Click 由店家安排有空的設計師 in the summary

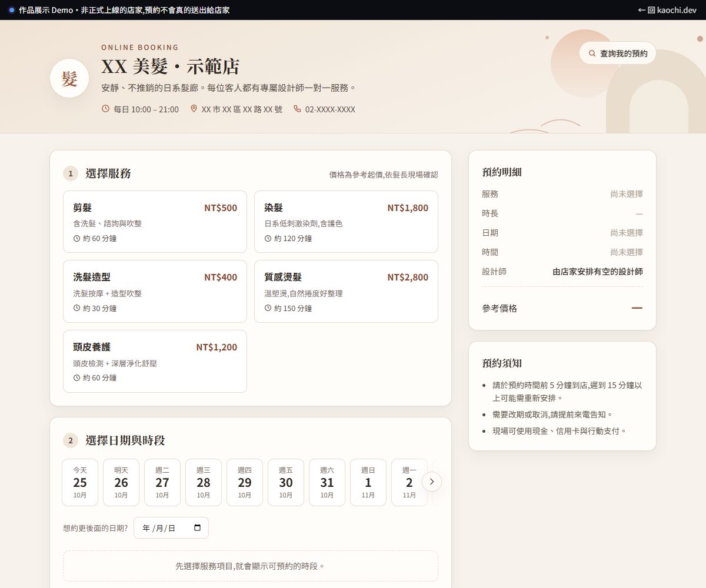(598, 272)
